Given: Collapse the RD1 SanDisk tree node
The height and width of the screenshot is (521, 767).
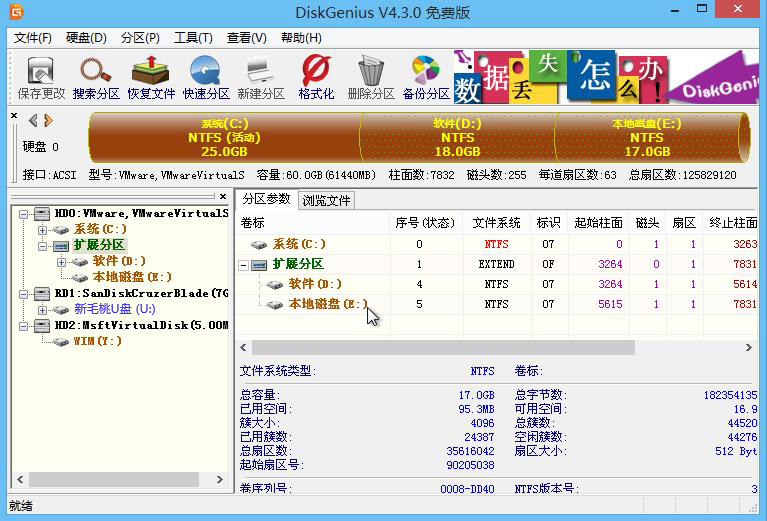Looking at the screenshot, I should coord(23,294).
